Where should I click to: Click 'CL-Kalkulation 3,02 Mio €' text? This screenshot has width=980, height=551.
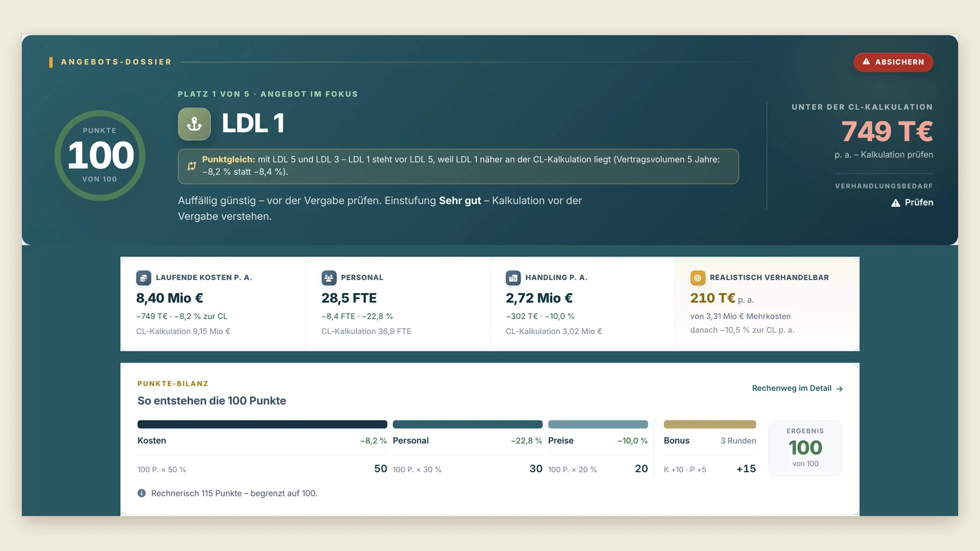[x=554, y=331]
